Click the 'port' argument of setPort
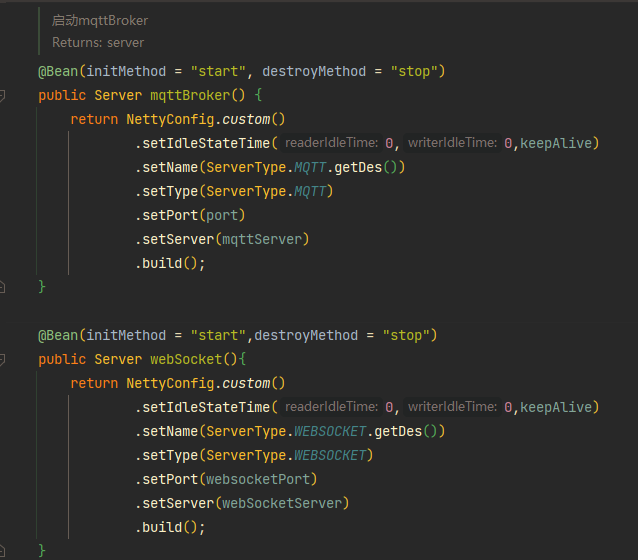Image resolution: width=638 pixels, height=560 pixels. point(222,215)
